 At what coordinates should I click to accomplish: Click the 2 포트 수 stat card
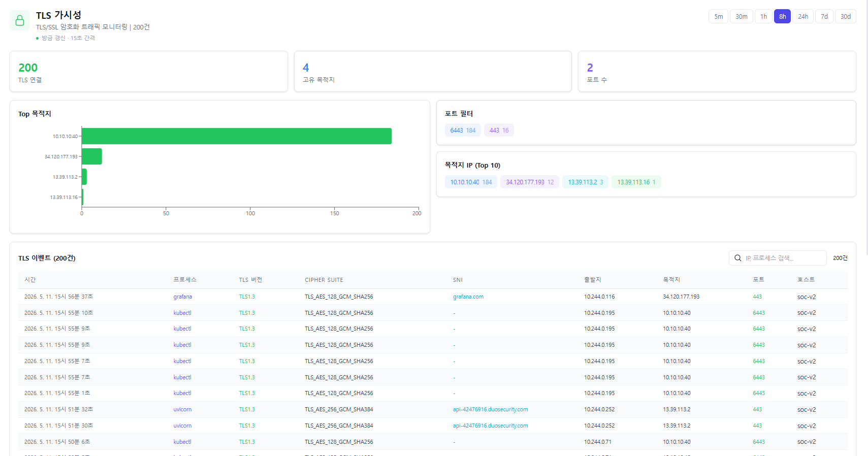click(717, 72)
